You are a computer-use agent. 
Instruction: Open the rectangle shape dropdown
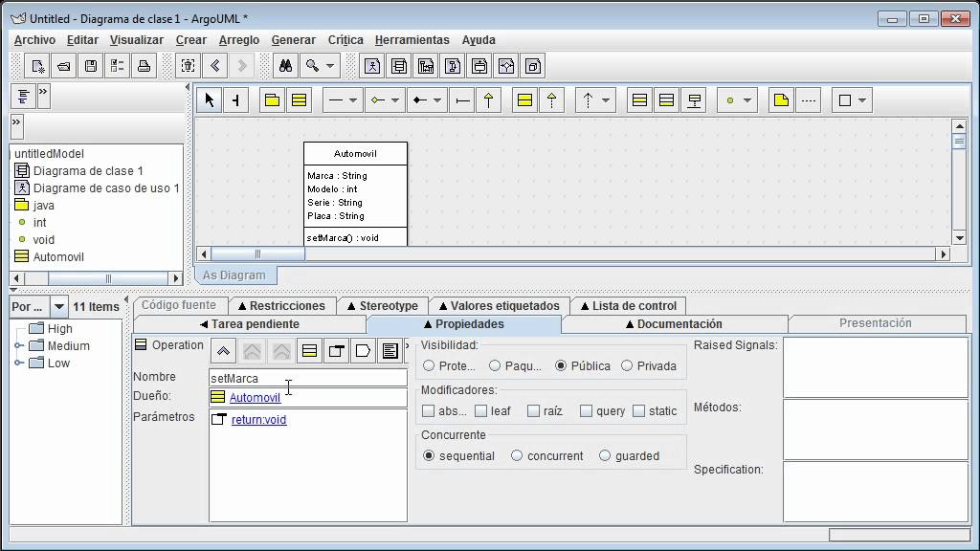pos(862,99)
